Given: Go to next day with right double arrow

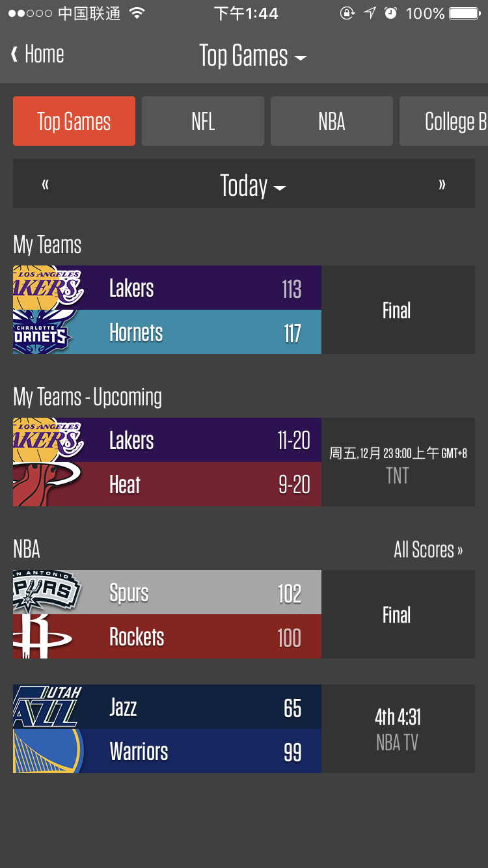Looking at the screenshot, I should pyautogui.click(x=442, y=185).
